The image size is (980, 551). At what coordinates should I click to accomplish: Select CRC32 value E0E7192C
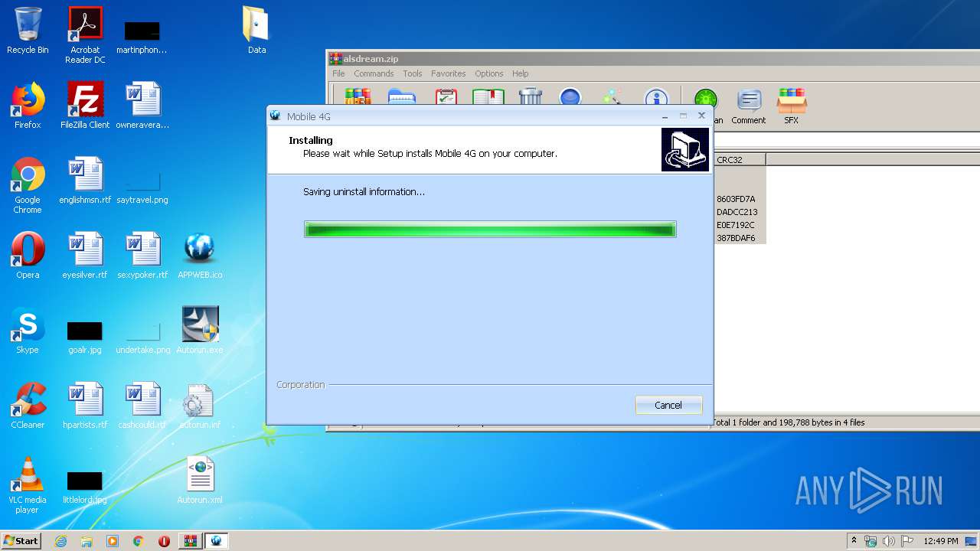click(x=736, y=225)
